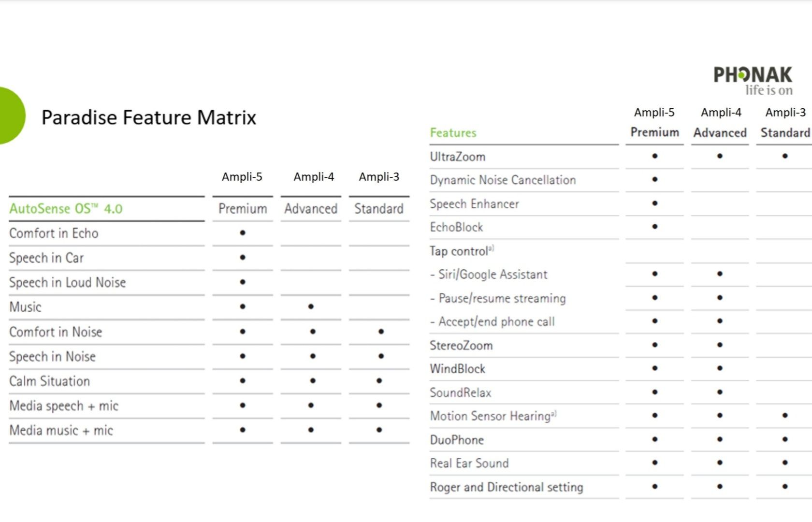This screenshot has height=522, width=812.
Task: Select the Ampli-3 label above left Standard
Action: pos(379,177)
